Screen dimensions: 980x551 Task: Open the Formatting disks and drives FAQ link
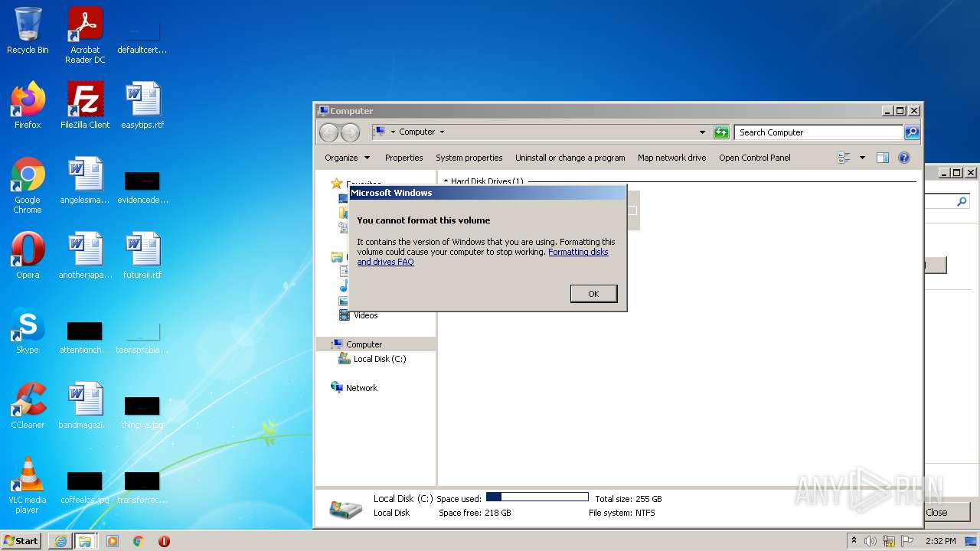click(482, 257)
